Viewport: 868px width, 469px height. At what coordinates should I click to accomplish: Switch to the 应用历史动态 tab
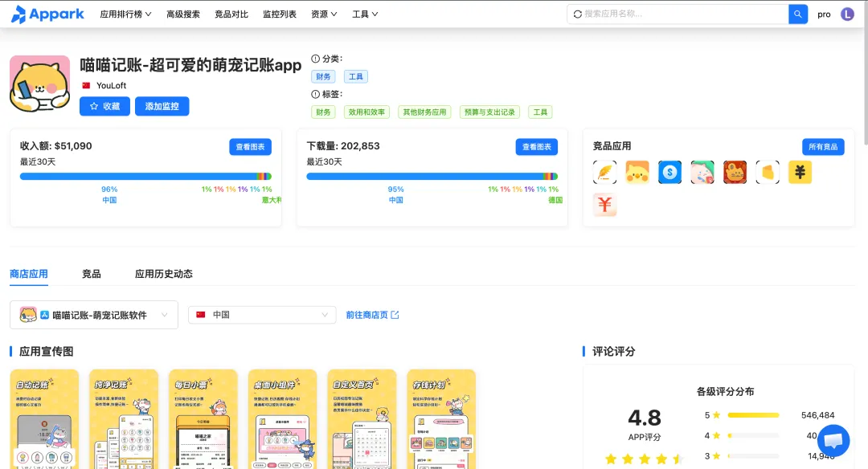click(x=164, y=274)
